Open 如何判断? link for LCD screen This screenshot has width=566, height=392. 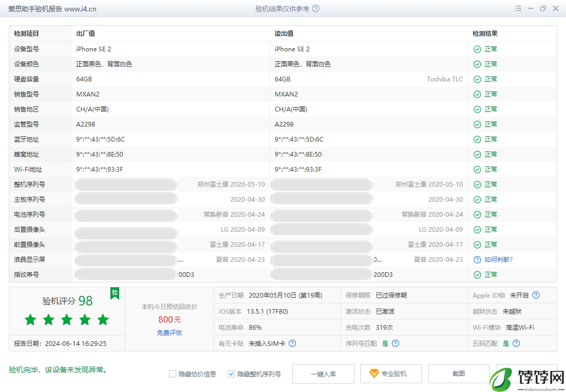coord(499,260)
